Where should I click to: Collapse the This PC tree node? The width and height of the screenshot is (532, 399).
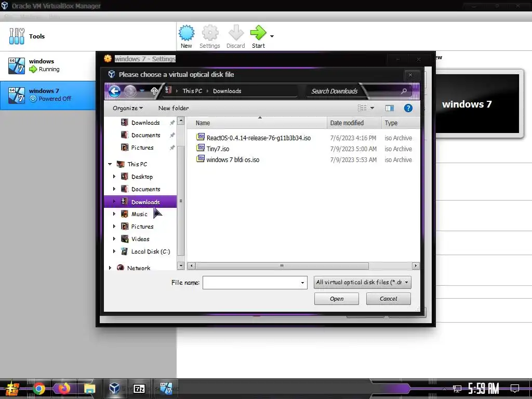pyautogui.click(x=110, y=164)
